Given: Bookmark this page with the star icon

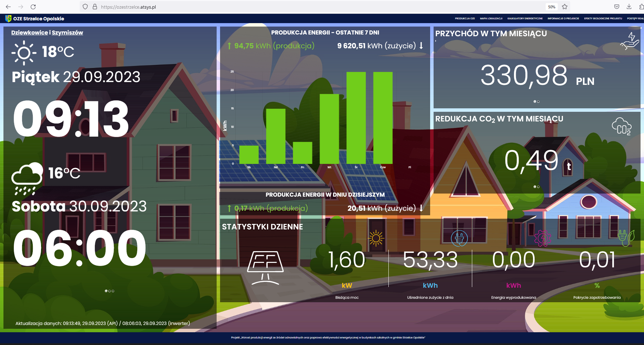Looking at the screenshot, I should coord(565,7).
